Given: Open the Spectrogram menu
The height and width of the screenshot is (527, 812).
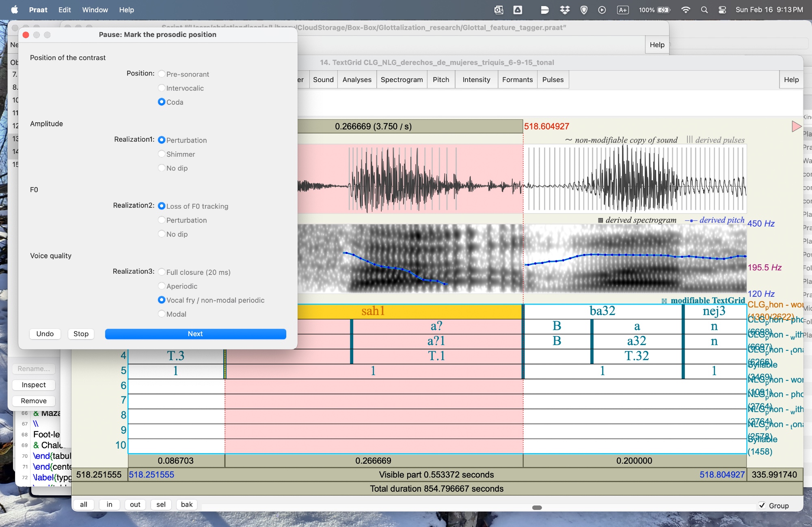Looking at the screenshot, I should coord(402,80).
